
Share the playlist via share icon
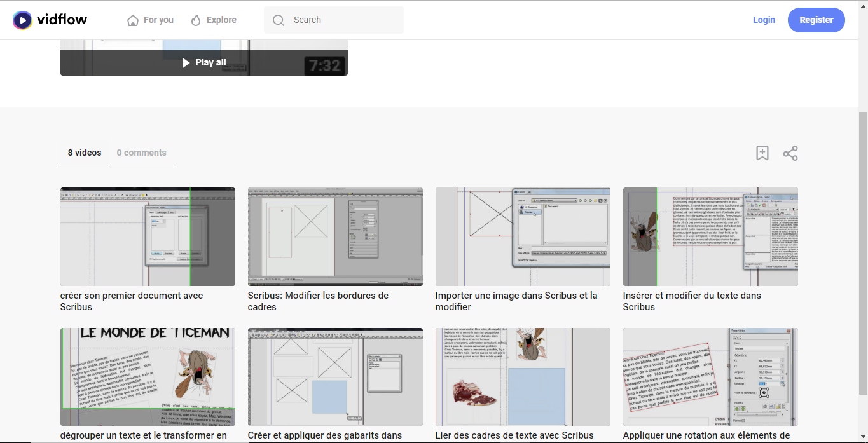pos(790,153)
